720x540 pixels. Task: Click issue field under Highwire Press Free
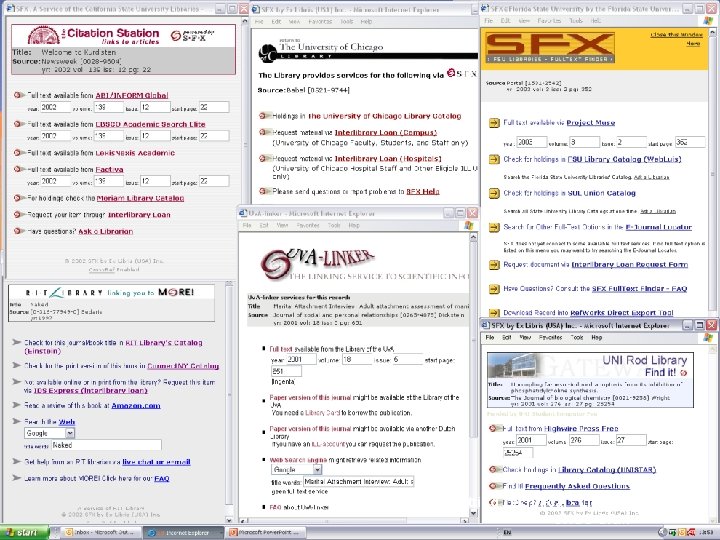631,440
